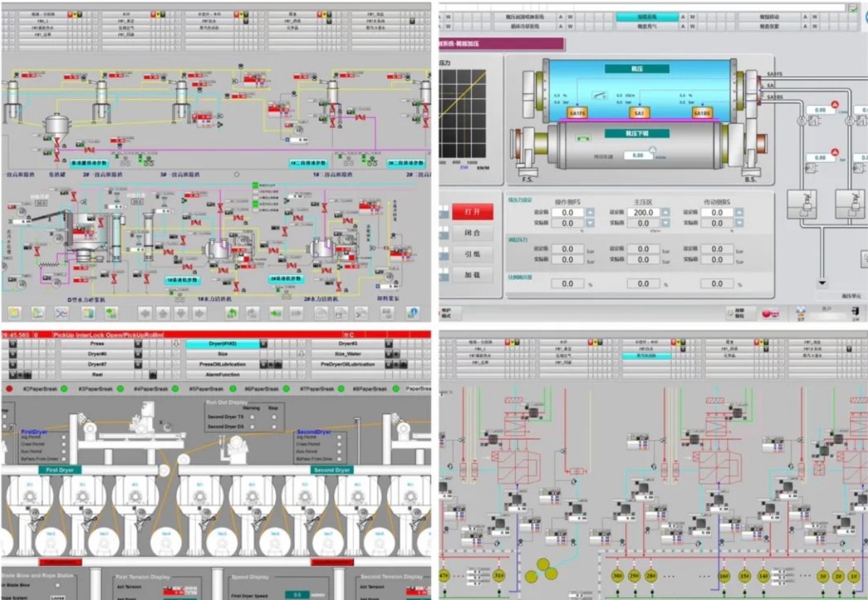Click the trend chart toolbar icon
Screen dimensions: 868x600
tap(61, 313)
